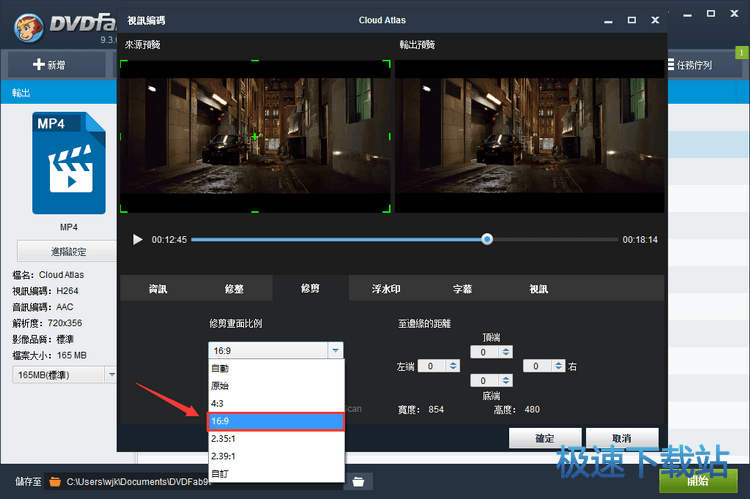Select 2.35:1 aspect ratio option
This screenshot has height=499, width=750.
276,438
